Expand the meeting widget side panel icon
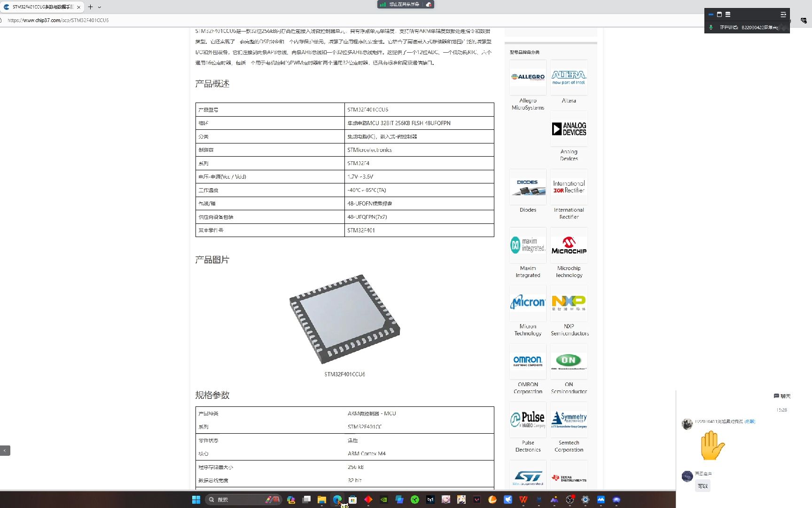812x508 pixels. pyautogui.click(x=783, y=15)
